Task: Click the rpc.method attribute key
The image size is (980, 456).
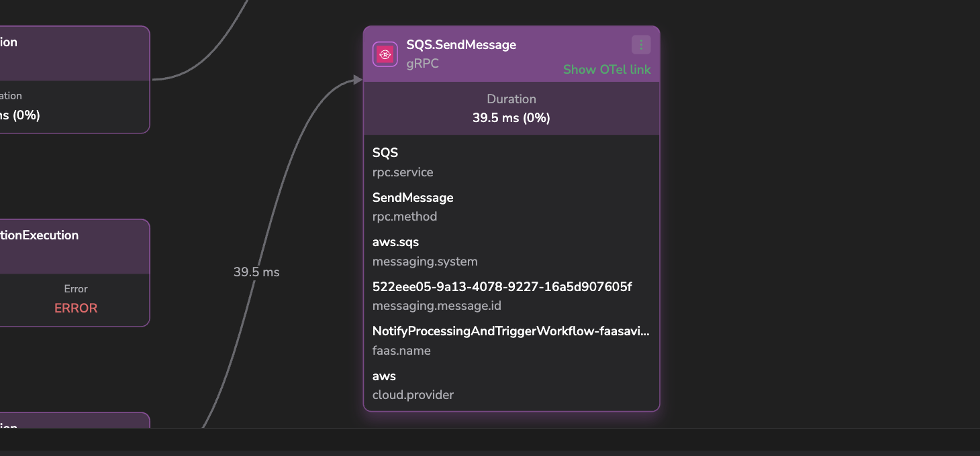Action: [405, 217]
